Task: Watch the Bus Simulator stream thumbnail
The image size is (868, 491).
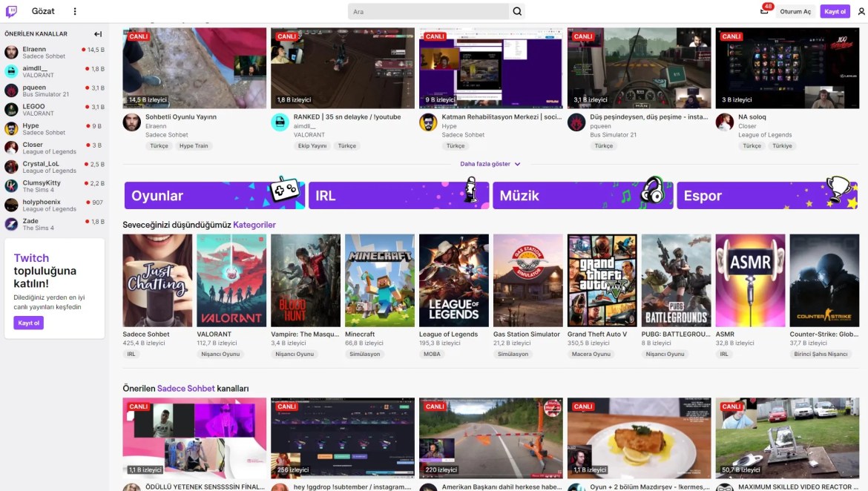Action: (640, 67)
